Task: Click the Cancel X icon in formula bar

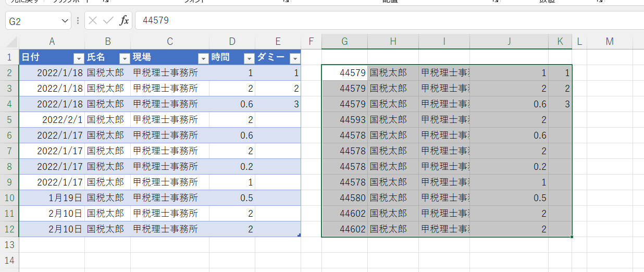Action: [93, 20]
